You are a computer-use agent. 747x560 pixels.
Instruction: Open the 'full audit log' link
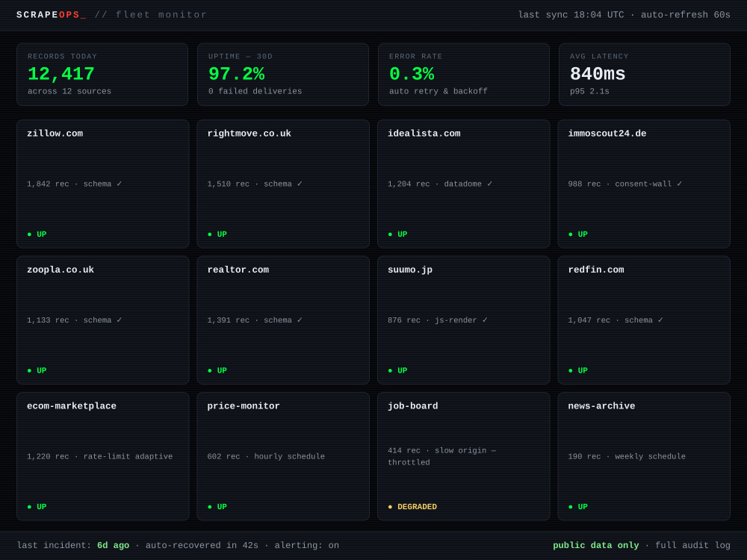point(692,545)
